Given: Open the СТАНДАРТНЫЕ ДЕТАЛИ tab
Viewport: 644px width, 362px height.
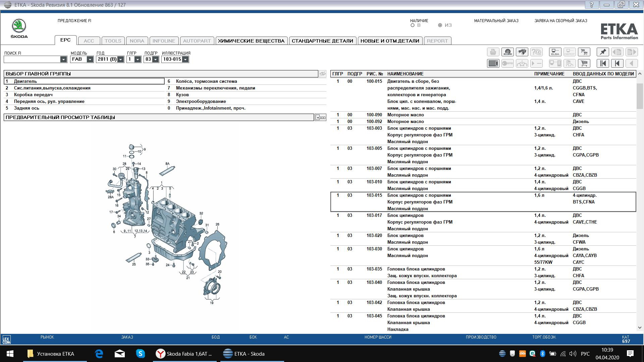Looking at the screenshot, I should tap(322, 41).
